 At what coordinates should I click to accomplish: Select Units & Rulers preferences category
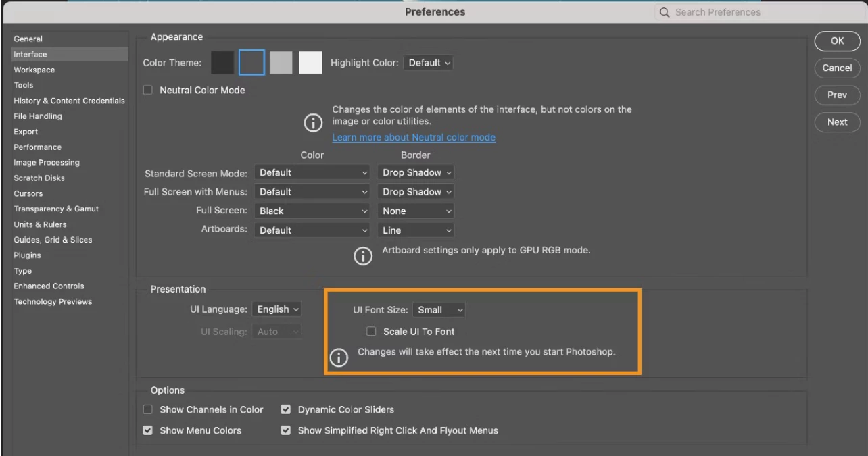[x=40, y=224]
